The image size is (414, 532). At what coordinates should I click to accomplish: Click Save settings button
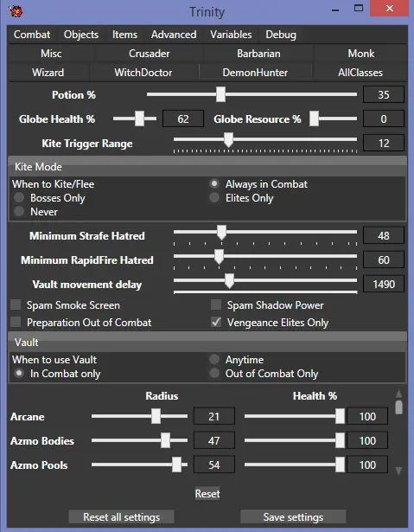point(293,517)
